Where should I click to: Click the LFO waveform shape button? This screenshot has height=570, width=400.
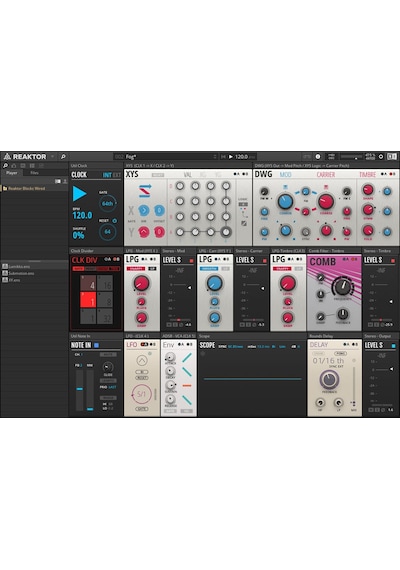click(x=142, y=360)
